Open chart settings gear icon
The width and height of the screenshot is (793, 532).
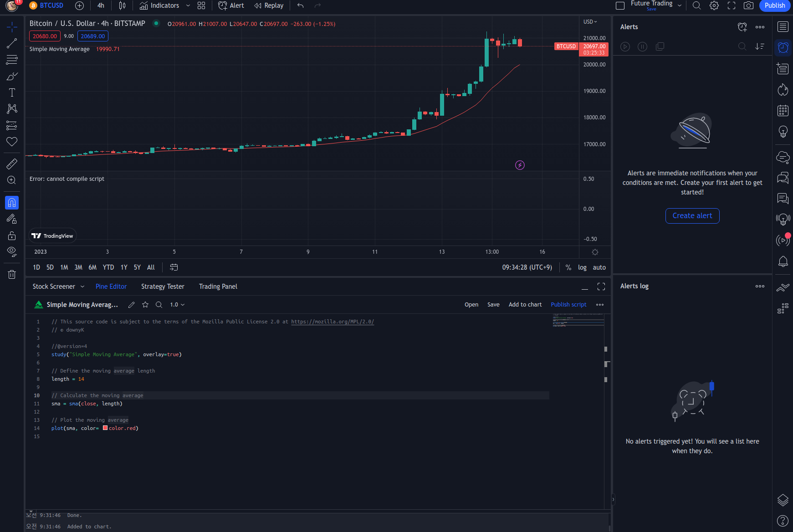tap(714, 5)
